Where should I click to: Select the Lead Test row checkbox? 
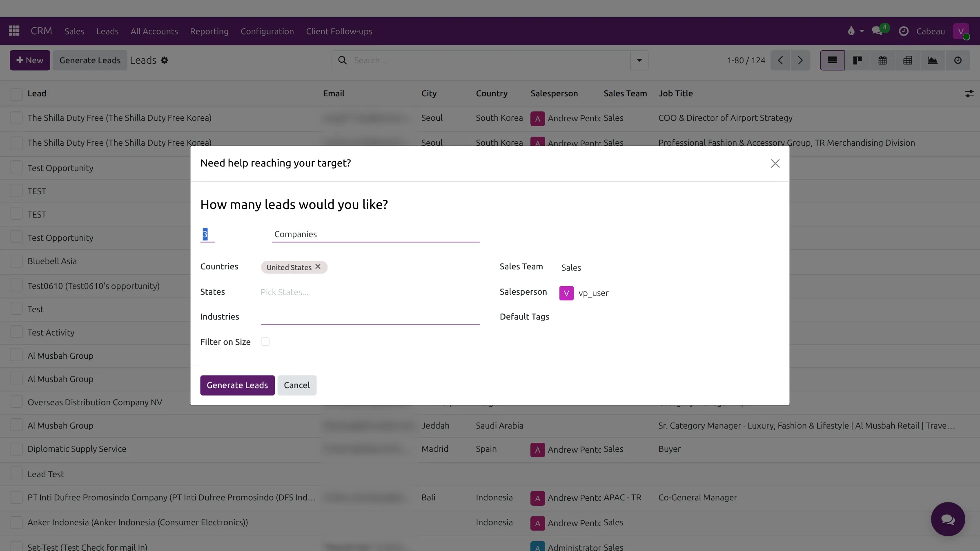tap(16, 473)
